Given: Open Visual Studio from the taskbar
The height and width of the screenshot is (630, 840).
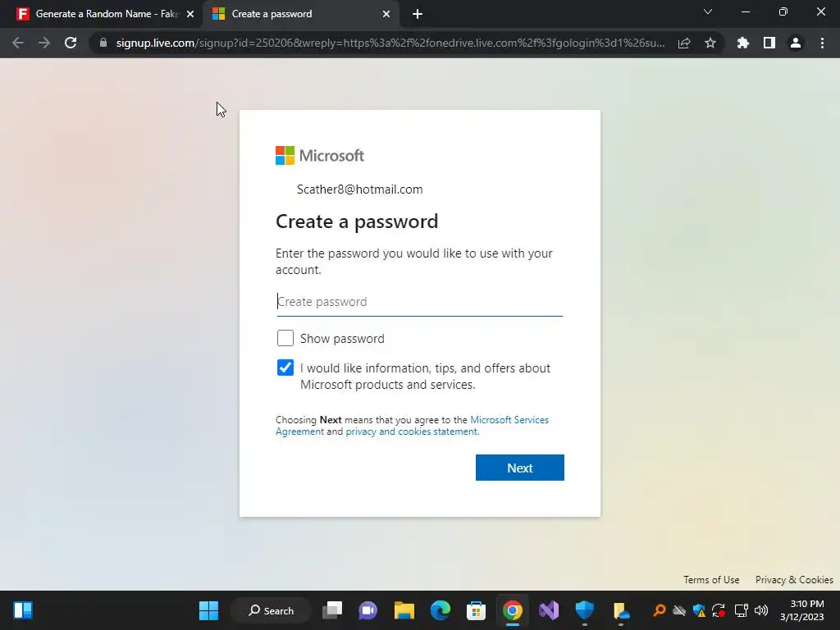Looking at the screenshot, I should click(549, 610).
